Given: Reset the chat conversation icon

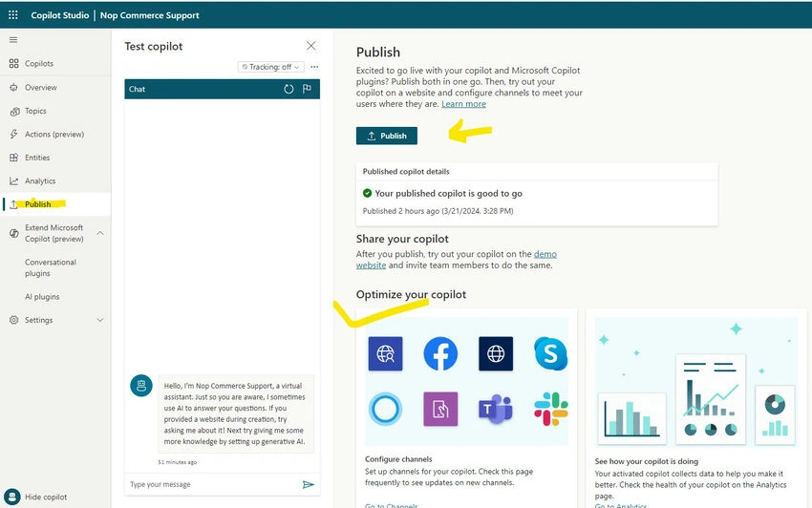Looking at the screenshot, I should pos(288,89).
